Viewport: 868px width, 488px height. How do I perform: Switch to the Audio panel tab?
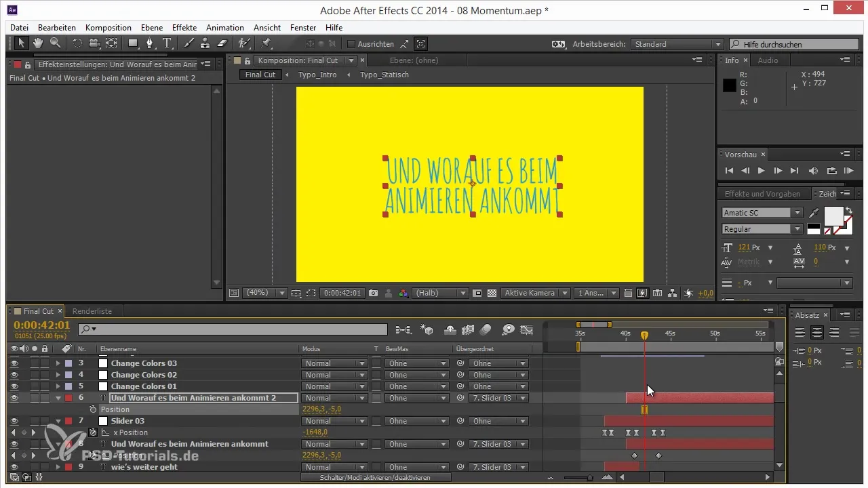[768, 60]
